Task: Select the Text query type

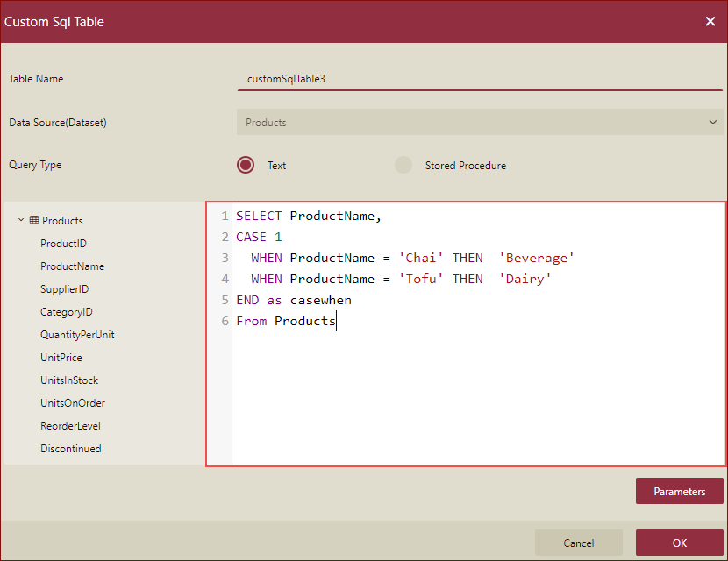Action: pyautogui.click(x=246, y=165)
